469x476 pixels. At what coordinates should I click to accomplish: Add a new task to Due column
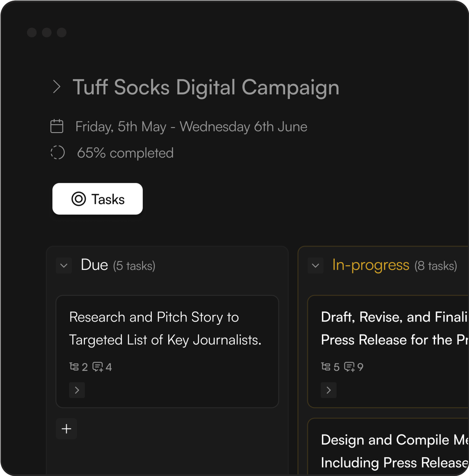click(66, 429)
